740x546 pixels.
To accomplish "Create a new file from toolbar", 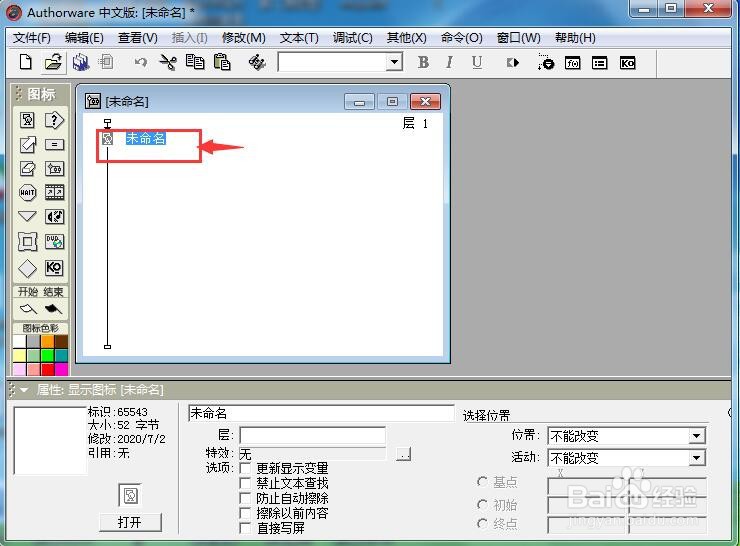I will pos(26,62).
